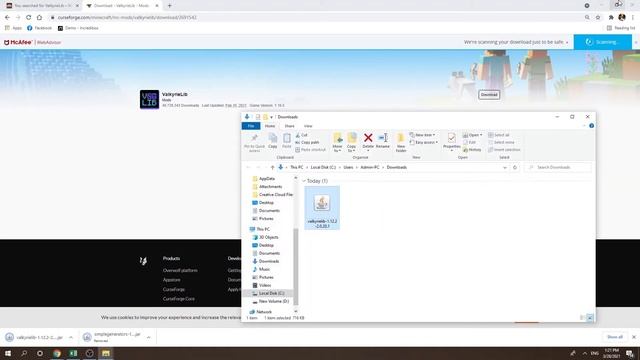Collapse the Today (1) group
640x360 pixels.
(304, 181)
